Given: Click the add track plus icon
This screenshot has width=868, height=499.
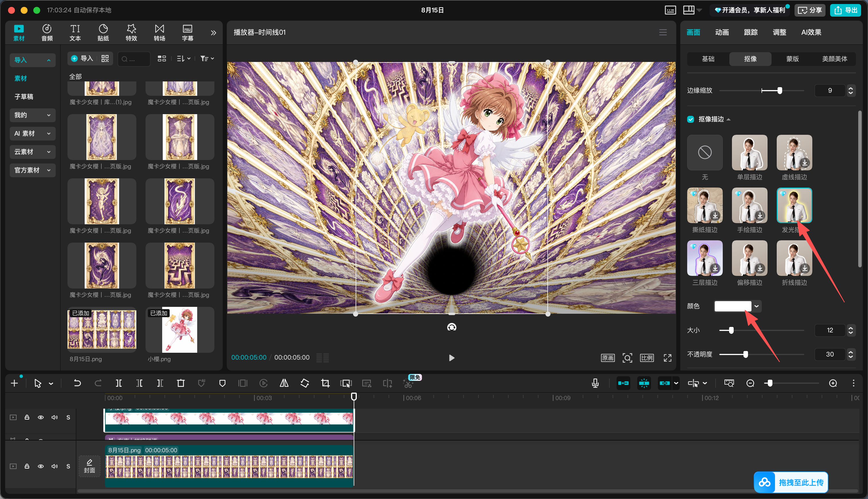Looking at the screenshot, I should point(14,383).
